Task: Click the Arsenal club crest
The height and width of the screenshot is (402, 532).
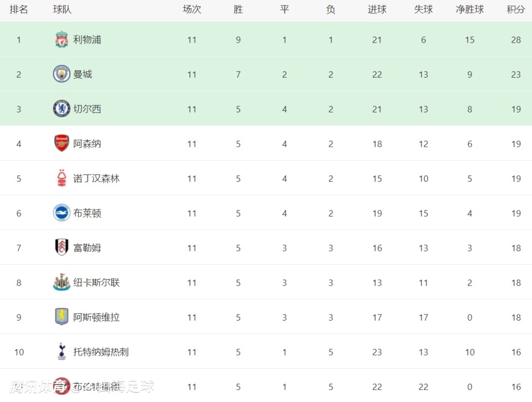Action: pos(62,143)
